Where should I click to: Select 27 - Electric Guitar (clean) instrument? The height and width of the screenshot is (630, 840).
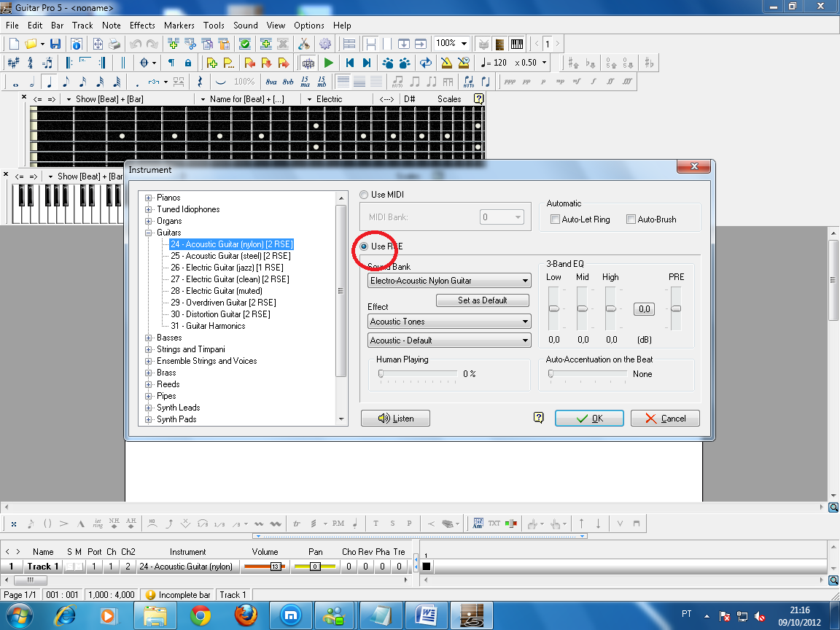coord(230,279)
